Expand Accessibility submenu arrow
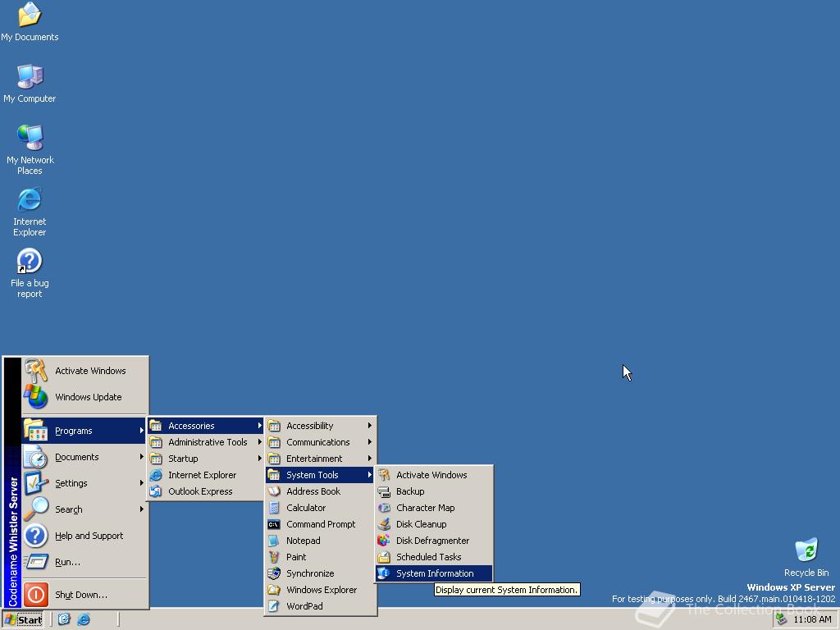The width and height of the screenshot is (840, 630). (370, 426)
